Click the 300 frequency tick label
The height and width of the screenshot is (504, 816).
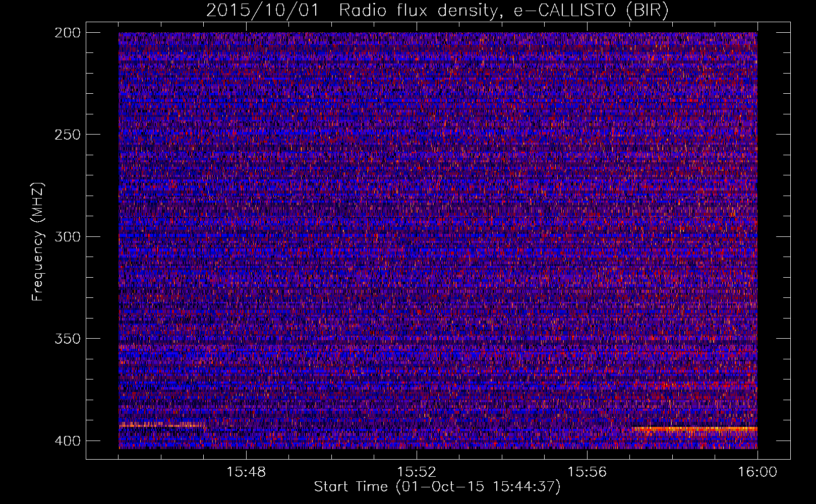67,237
